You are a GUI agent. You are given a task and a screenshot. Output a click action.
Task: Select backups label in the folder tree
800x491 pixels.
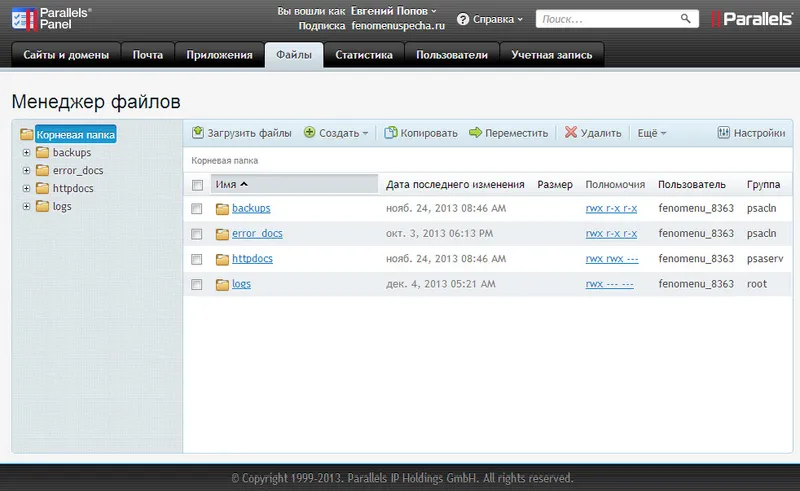(72, 153)
